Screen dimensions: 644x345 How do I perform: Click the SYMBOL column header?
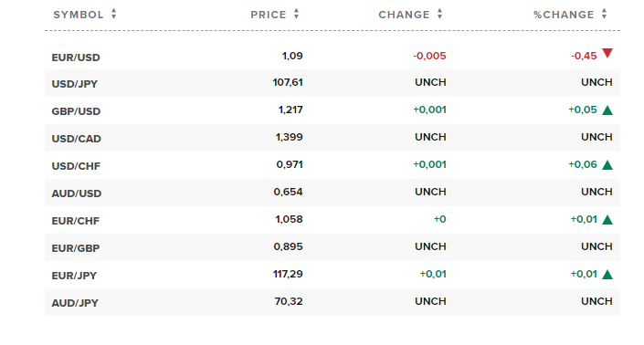coord(78,15)
